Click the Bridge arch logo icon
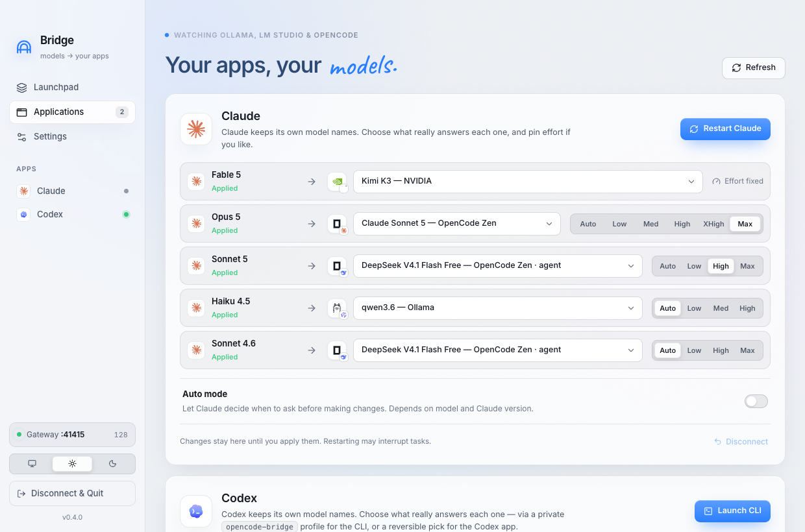Image resolution: width=805 pixels, height=532 pixels. 24,47
